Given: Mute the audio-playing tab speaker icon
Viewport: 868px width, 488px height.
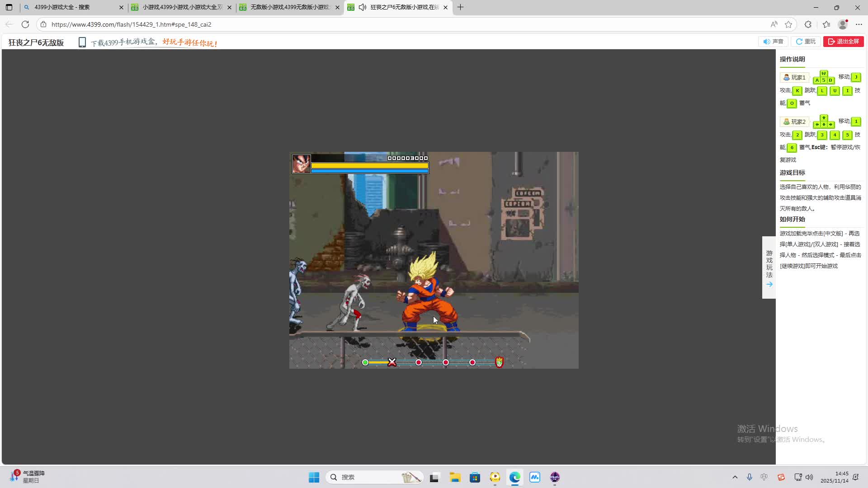Looking at the screenshot, I should pos(362,7).
